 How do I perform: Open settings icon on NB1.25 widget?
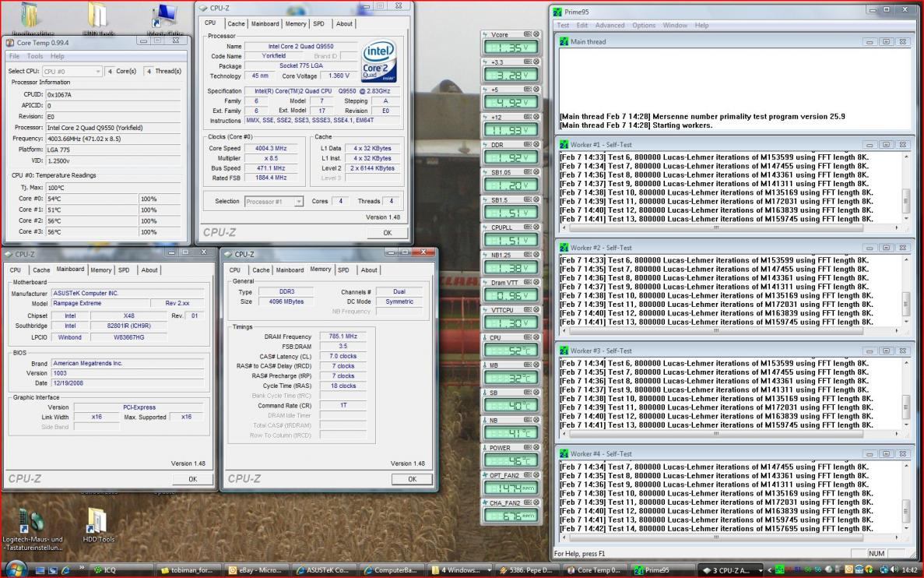coord(528,254)
